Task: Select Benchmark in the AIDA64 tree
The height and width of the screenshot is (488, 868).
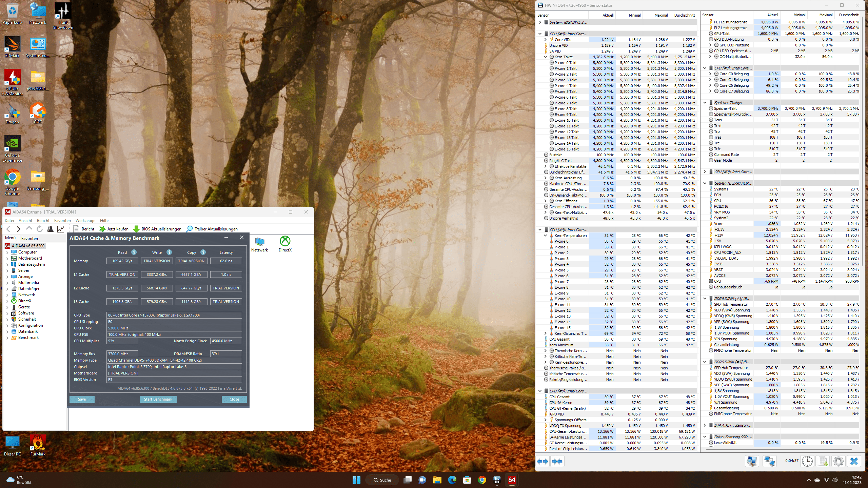Action: click(x=28, y=338)
